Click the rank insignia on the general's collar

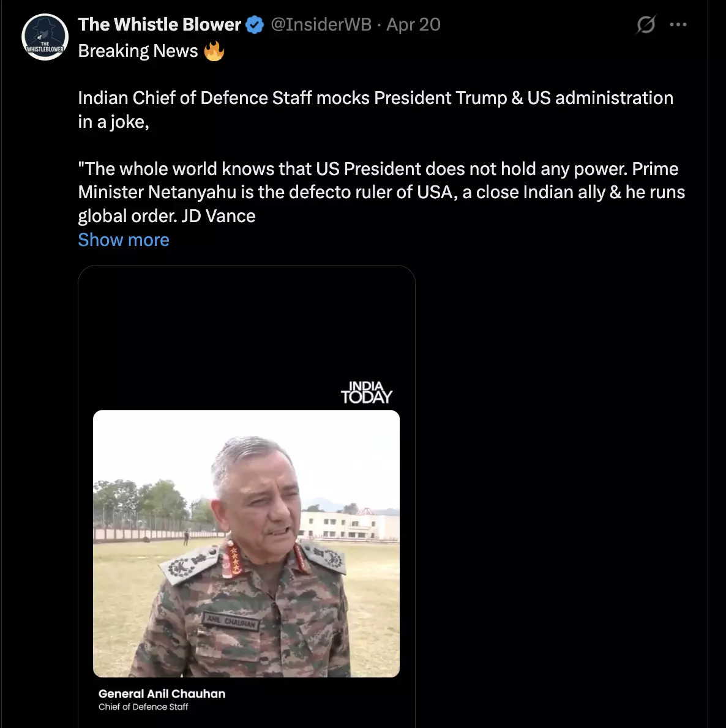pos(233,558)
